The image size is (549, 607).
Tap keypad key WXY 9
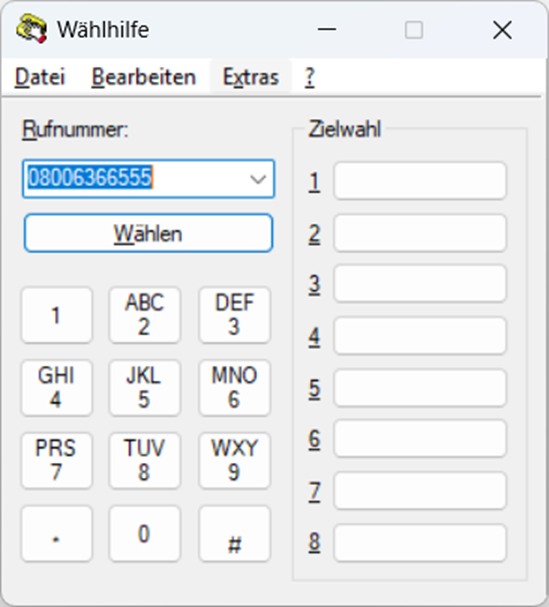(235, 461)
